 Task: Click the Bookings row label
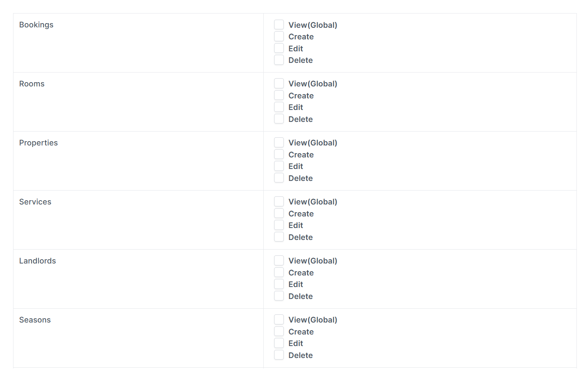36,25
